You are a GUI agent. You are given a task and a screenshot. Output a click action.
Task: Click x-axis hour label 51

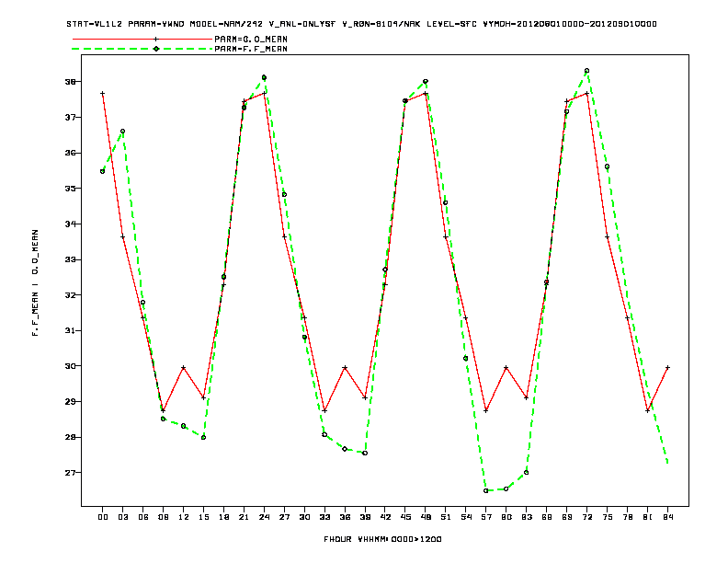(x=446, y=517)
